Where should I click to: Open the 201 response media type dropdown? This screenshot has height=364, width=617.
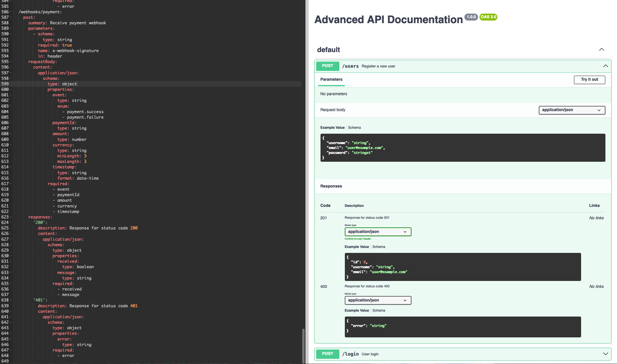tap(378, 232)
